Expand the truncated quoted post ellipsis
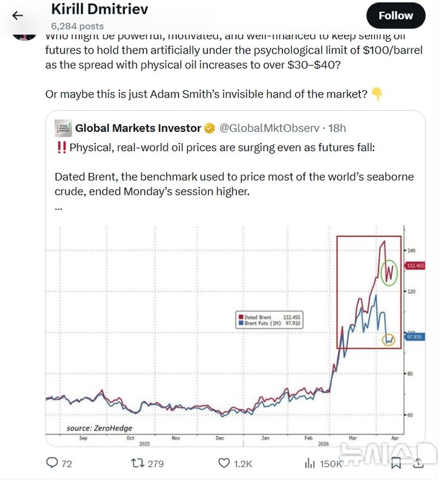Screen dimensions: 448x480 pos(58,208)
